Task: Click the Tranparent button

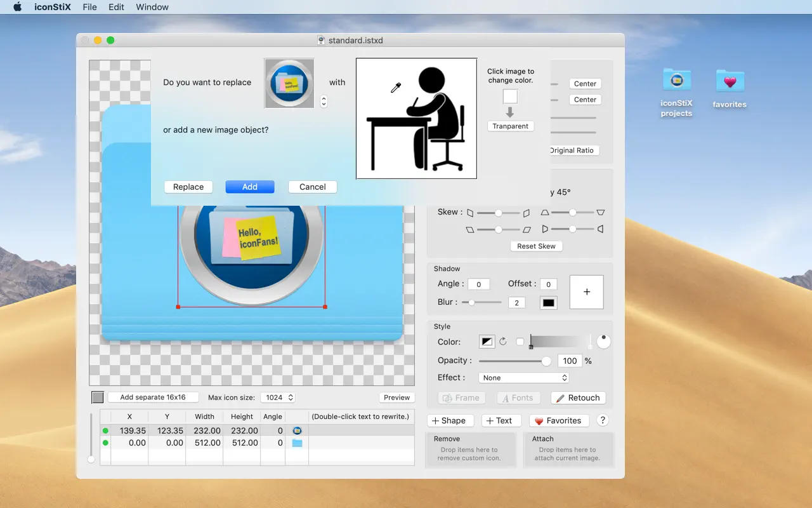Action: 511,126
